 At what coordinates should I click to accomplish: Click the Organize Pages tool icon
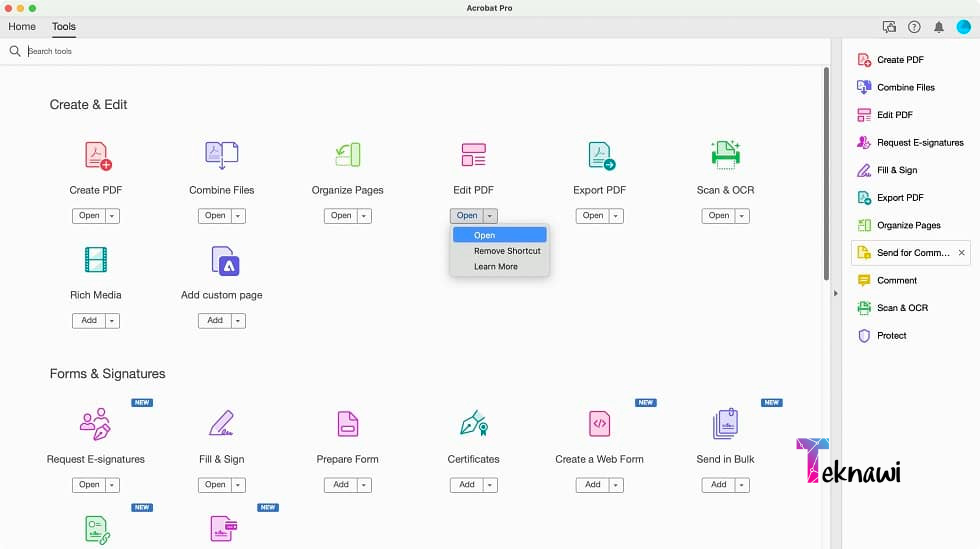(x=348, y=155)
